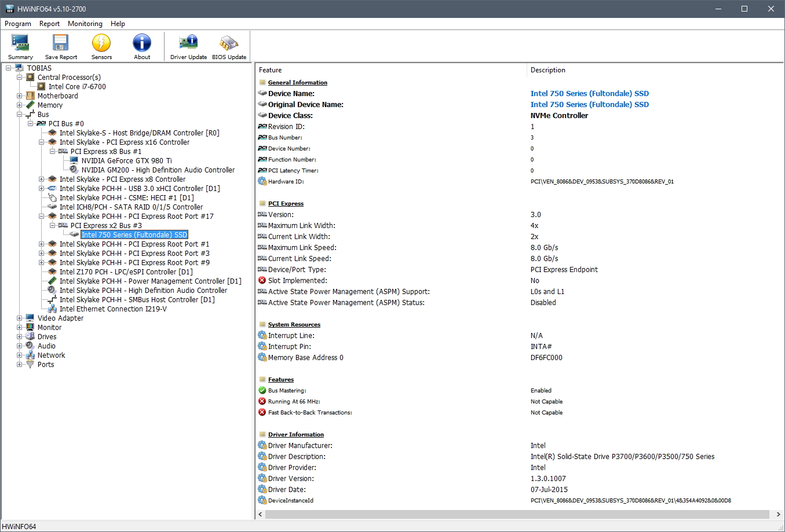Click Bus Mastering green check icon

pyautogui.click(x=262, y=391)
